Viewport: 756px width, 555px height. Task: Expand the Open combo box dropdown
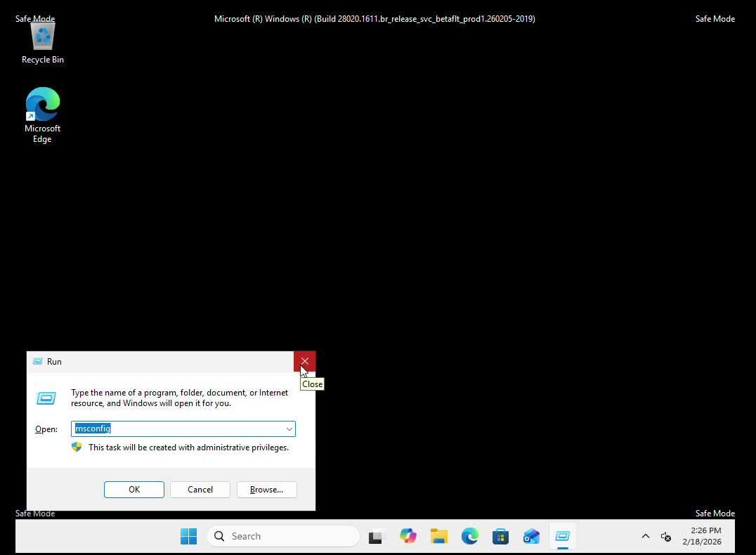click(x=289, y=429)
